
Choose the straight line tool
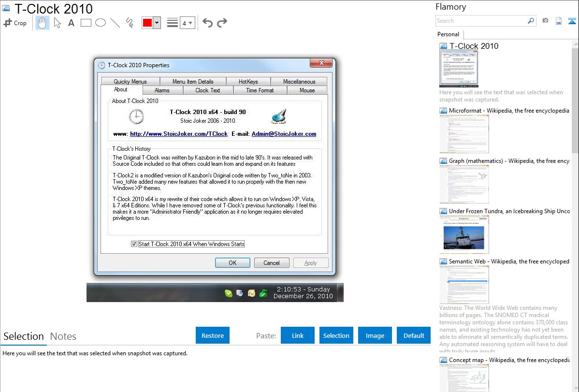(x=115, y=23)
